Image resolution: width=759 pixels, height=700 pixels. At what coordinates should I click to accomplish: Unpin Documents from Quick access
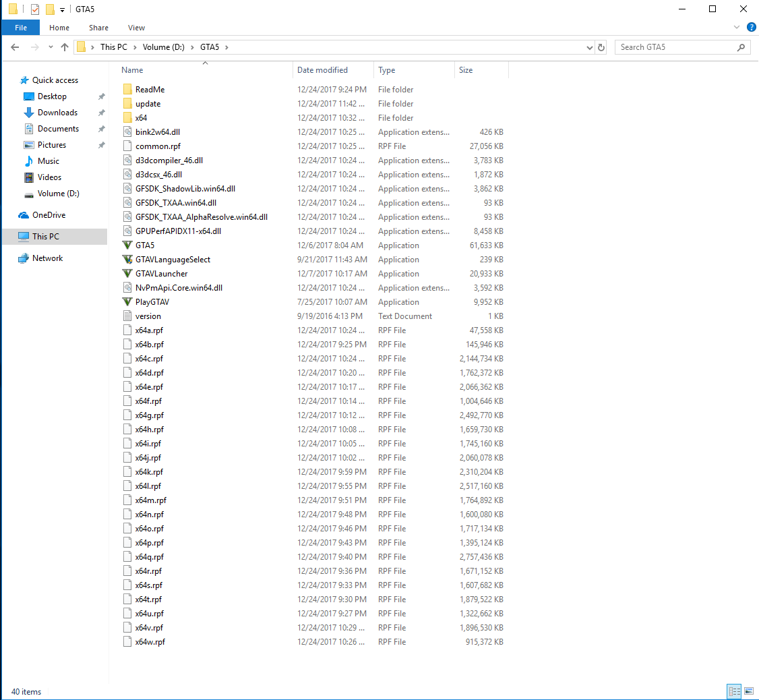click(102, 129)
